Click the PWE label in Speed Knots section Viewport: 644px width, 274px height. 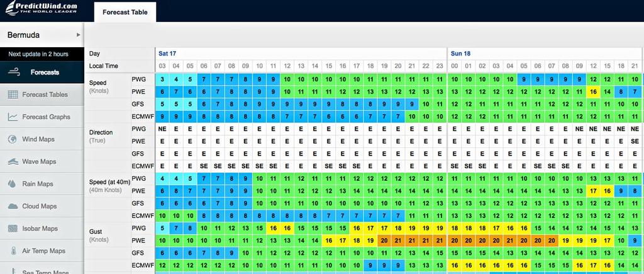[138, 91]
